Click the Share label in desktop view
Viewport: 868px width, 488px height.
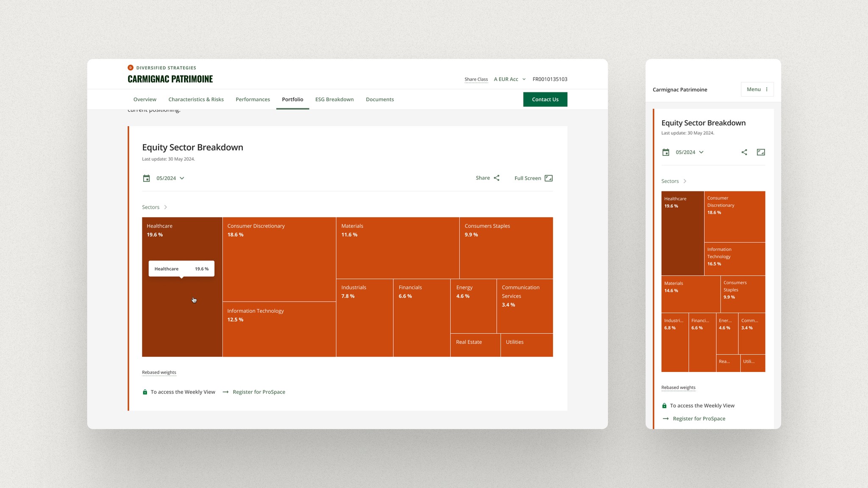point(483,178)
